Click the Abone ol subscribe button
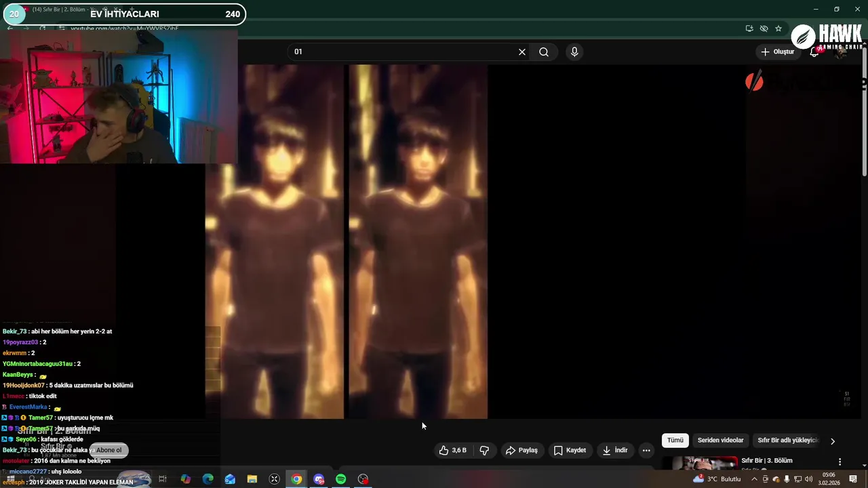This screenshot has height=488, width=868. (x=108, y=450)
